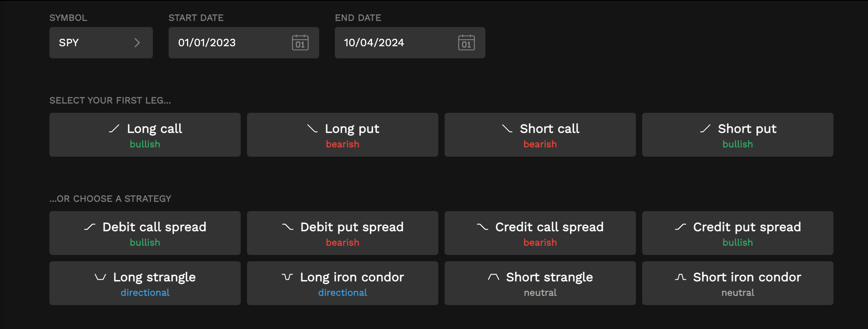868x329 pixels.
Task: Select Short put as first leg
Action: point(737,135)
